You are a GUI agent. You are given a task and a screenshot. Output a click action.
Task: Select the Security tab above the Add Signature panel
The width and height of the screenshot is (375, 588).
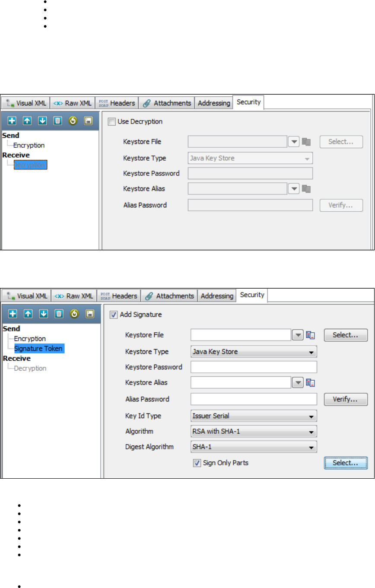tap(252, 295)
